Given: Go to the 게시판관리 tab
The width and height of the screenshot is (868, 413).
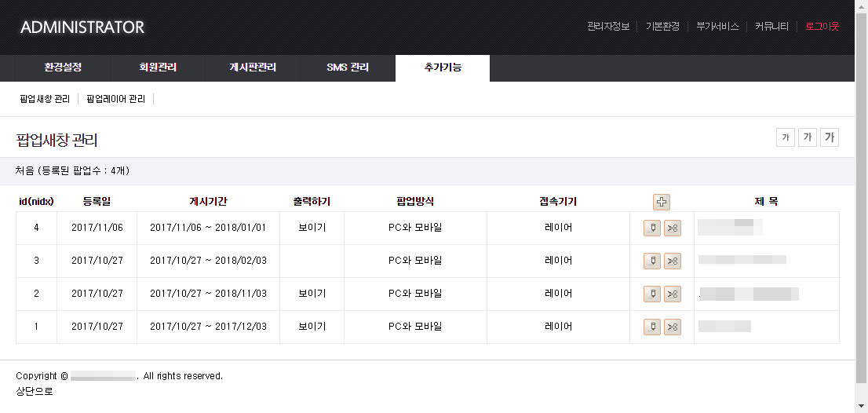Looking at the screenshot, I should click(x=253, y=68).
